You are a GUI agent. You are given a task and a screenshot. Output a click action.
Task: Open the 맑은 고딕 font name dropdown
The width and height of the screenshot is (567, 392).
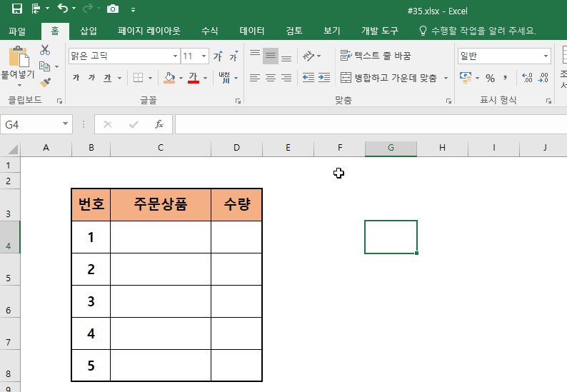(x=176, y=56)
